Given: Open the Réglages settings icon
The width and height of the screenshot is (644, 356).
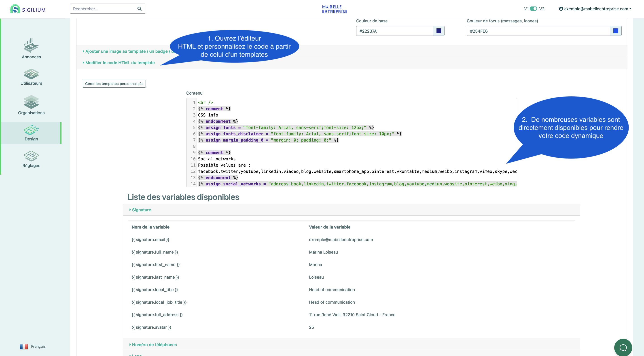Looking at the screenshot, I should click(x=31, y=156).
